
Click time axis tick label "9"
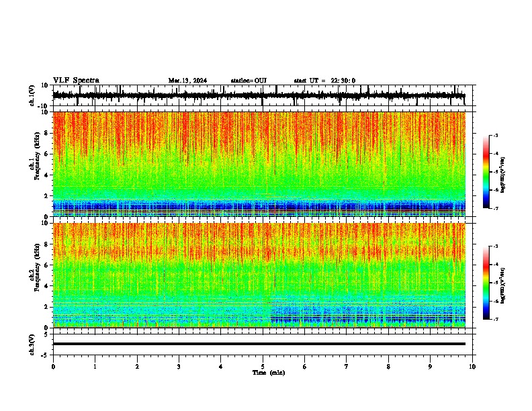click(x=430, y=367)
